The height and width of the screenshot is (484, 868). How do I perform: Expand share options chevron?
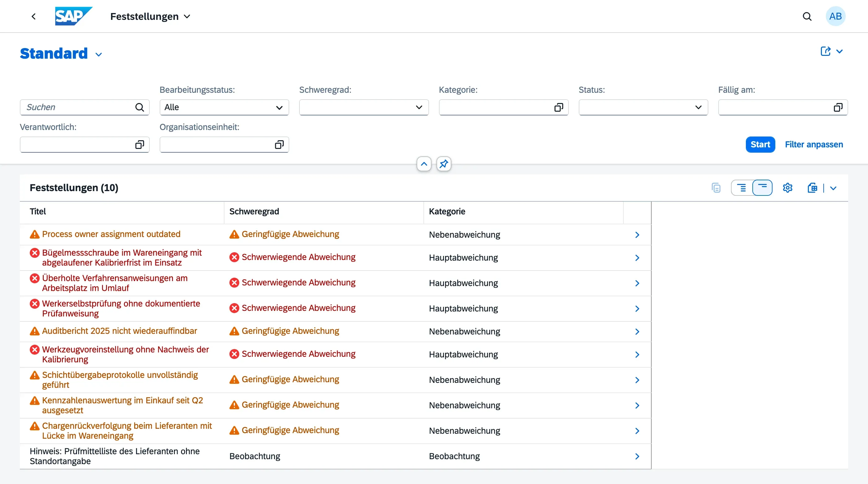pos(839,51)
